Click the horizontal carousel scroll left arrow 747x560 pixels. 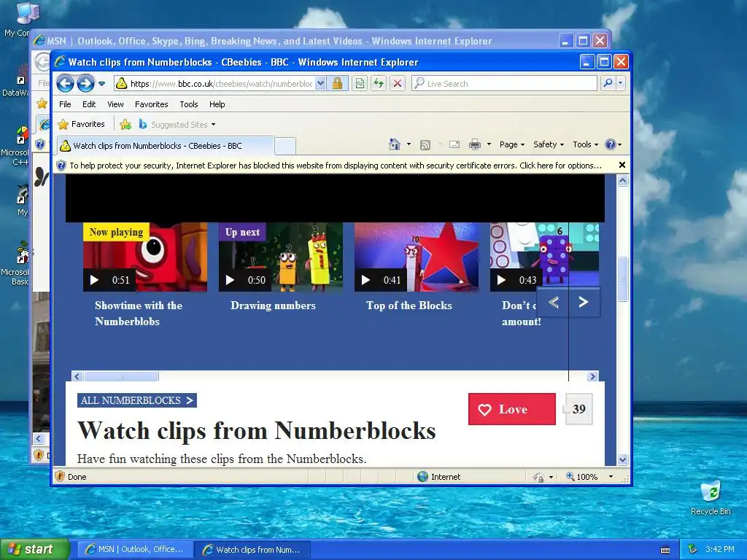pyautogui.click(x=77, y=377)
